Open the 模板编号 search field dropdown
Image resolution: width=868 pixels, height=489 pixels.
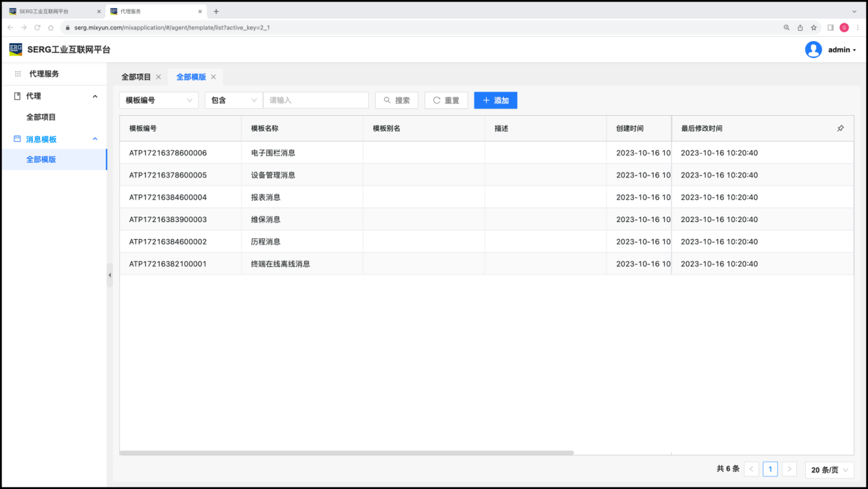(159, 100)
